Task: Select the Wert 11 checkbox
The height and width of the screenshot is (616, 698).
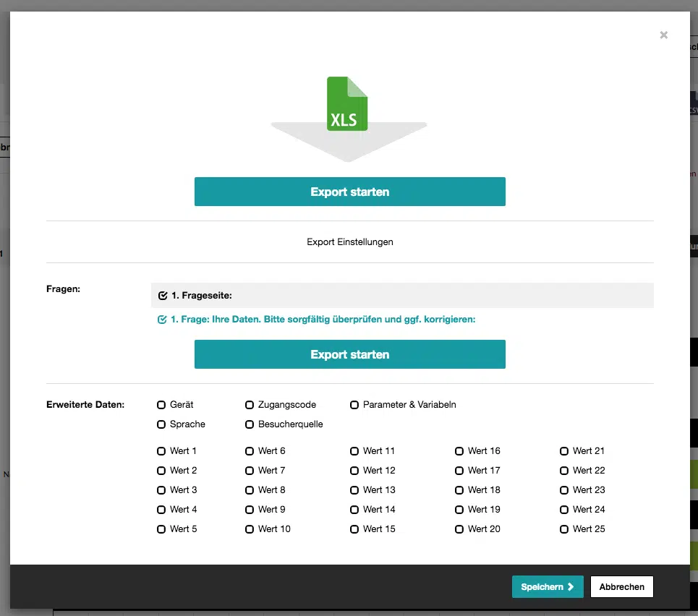Action: [x=354, y=451]
